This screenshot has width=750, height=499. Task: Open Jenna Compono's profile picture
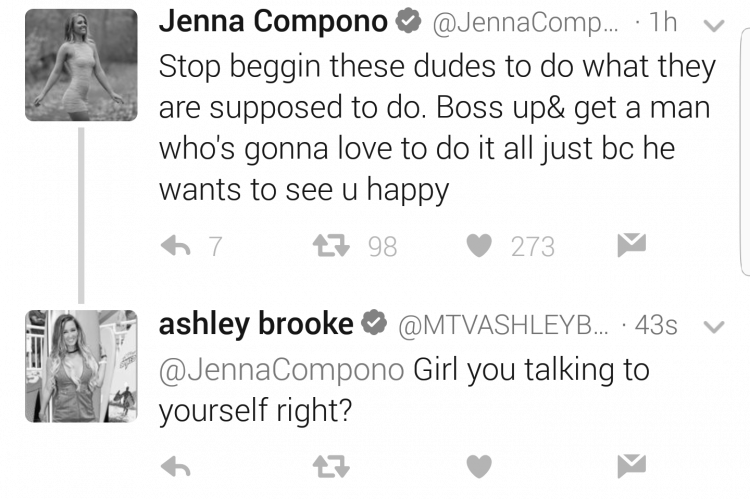pyautogui.click(x=81, y=65)
